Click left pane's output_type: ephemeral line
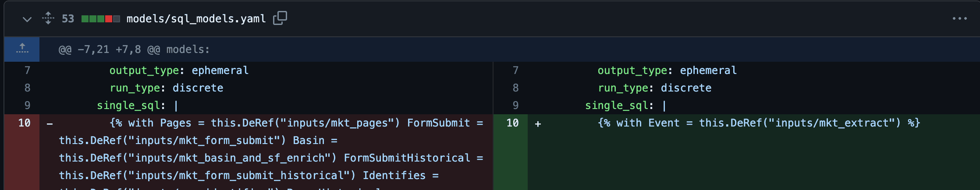This screenshot has height=190, width=980. coord(179,70)
